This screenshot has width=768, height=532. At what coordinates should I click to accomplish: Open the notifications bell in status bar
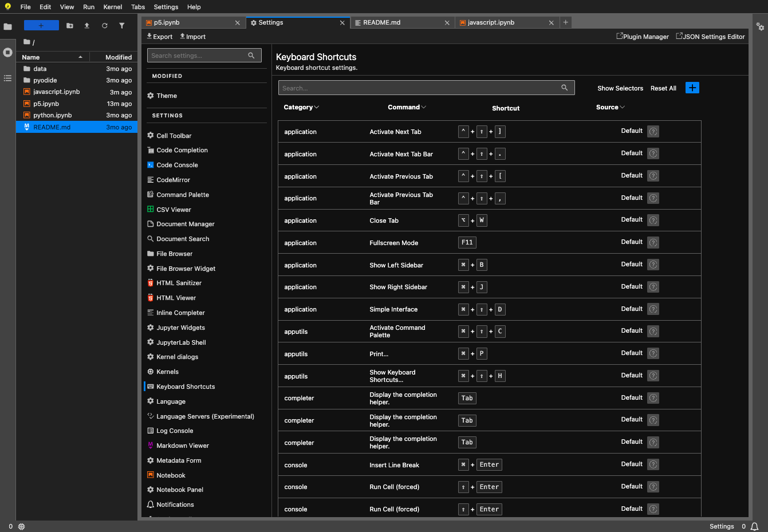pos(755,526)
